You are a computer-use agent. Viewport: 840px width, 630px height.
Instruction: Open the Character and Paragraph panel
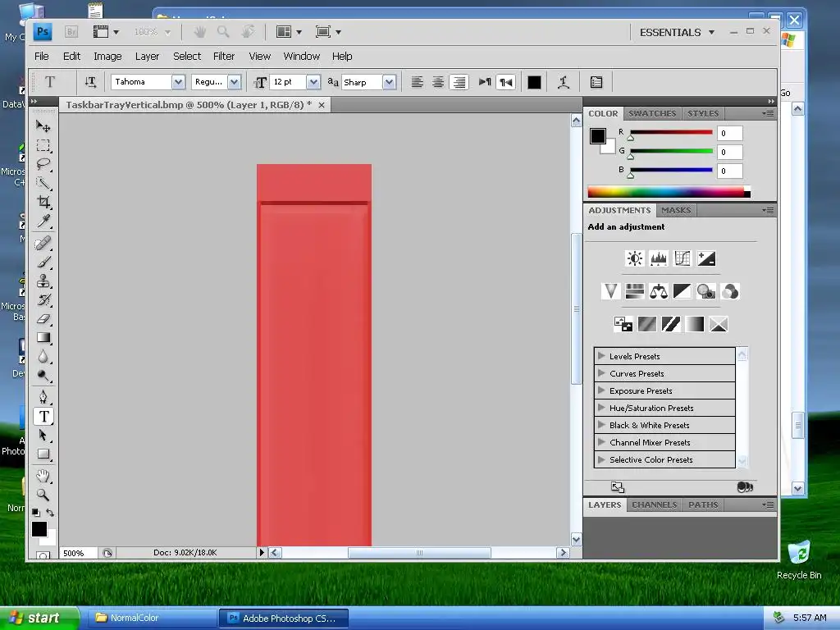tap(596, 82)
